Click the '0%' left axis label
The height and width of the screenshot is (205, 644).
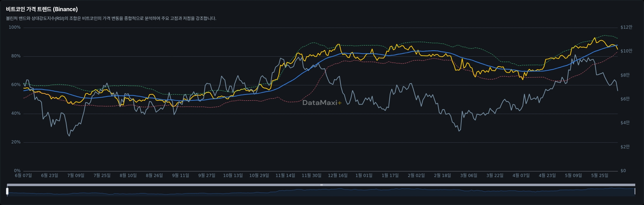click(x=17, y=171)
